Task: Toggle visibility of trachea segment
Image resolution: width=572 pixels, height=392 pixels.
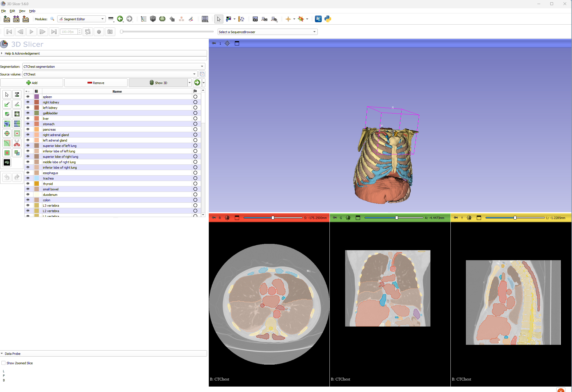Action: (28, 178)
